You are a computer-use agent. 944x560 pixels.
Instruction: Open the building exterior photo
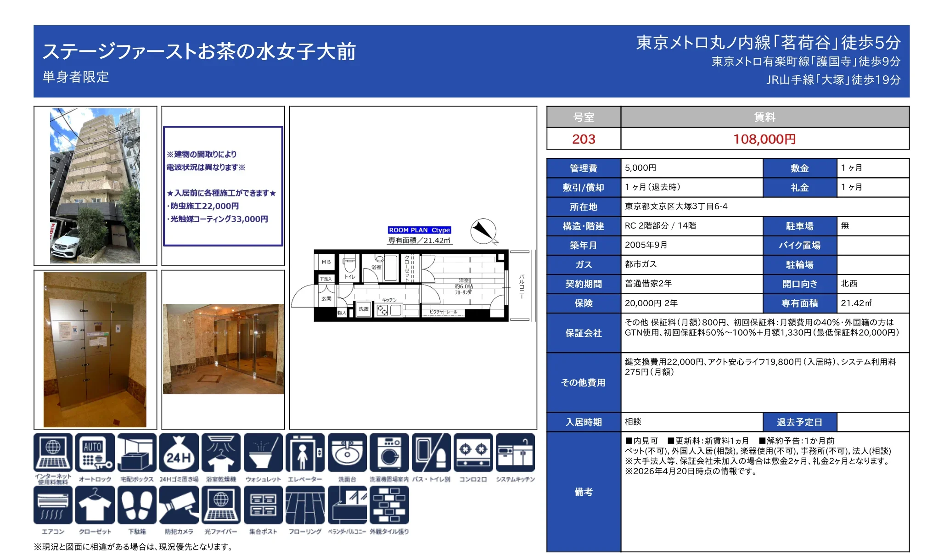pyautogui.click(x=95, y=186)
